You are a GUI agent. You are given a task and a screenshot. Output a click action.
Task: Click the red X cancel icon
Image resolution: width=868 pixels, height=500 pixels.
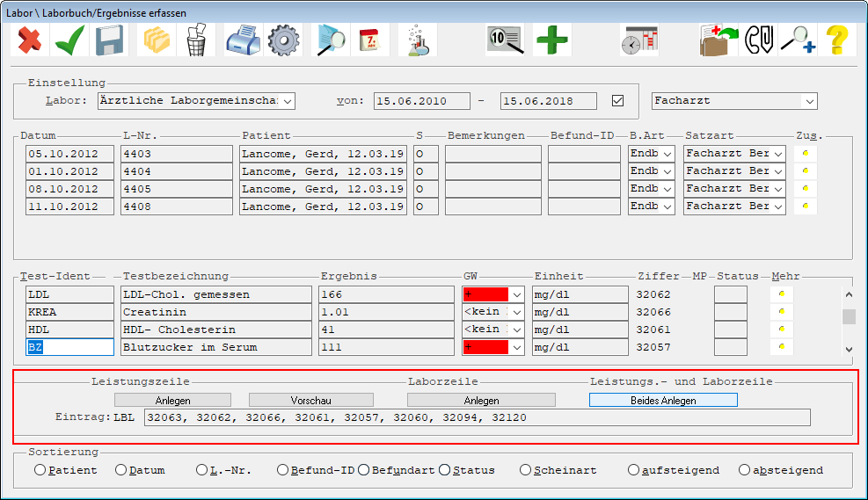(30, 40)
